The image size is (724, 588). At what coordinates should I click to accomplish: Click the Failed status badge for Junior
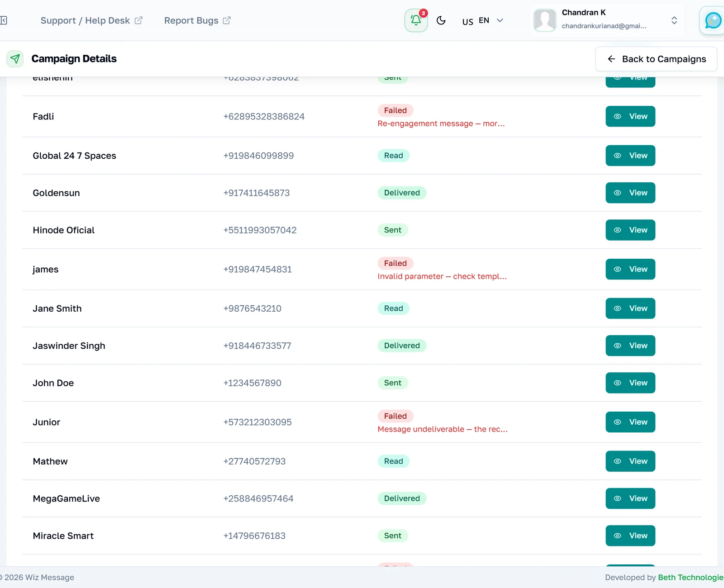point(395,416)
